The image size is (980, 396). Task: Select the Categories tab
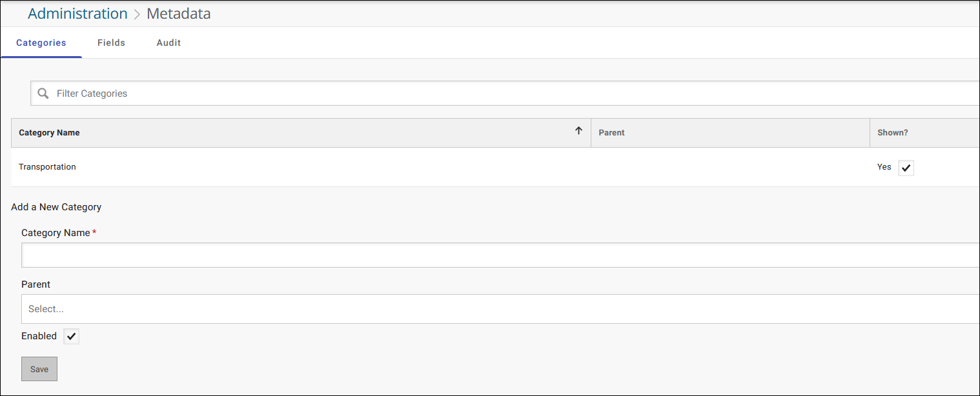tap(41, 42)
